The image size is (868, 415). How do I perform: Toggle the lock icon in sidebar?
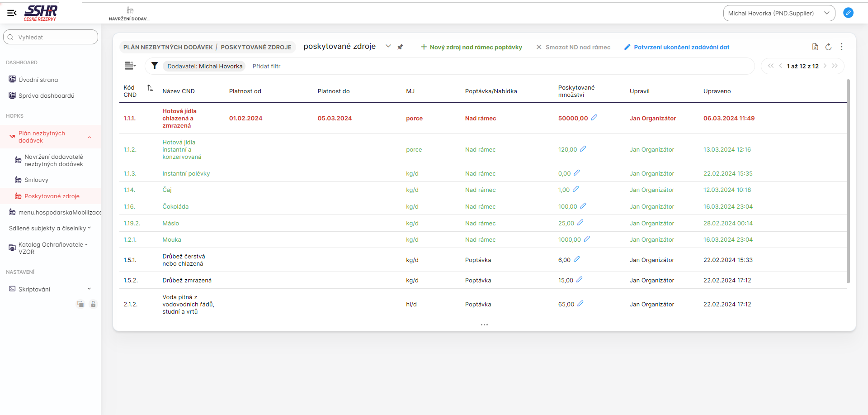pos(93,304)
